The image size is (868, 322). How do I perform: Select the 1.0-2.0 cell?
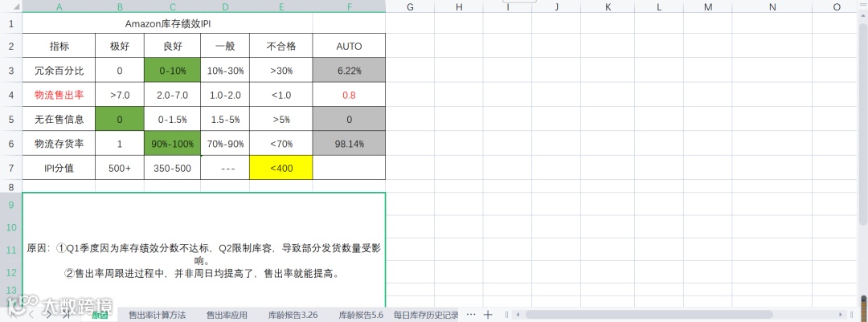pos(225,96)
